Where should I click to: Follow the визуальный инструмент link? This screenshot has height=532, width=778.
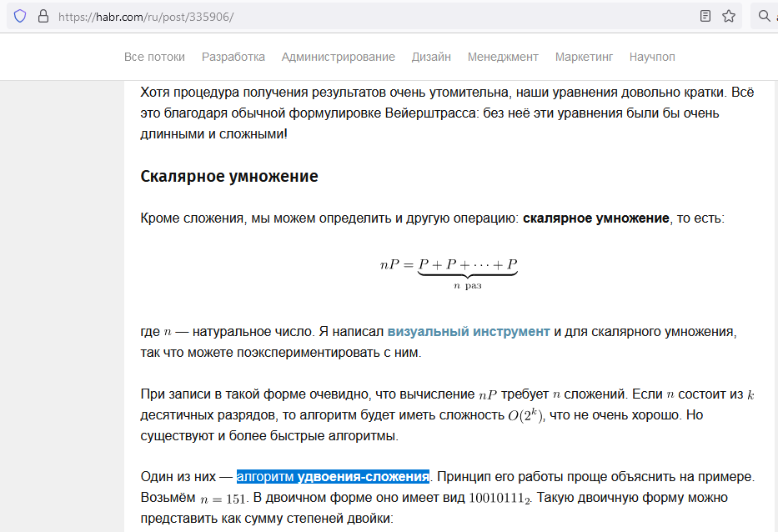coord(469,332)
